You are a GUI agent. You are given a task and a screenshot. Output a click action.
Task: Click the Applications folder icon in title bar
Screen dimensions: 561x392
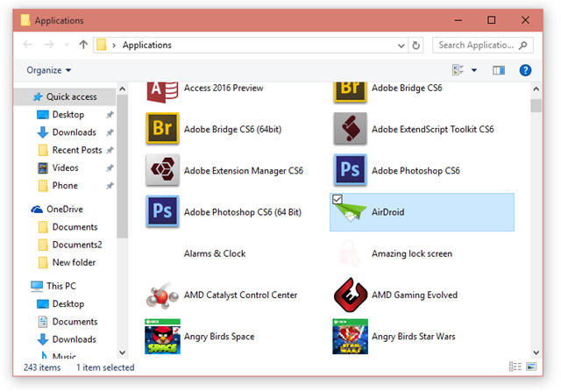[x=25, y=20]
